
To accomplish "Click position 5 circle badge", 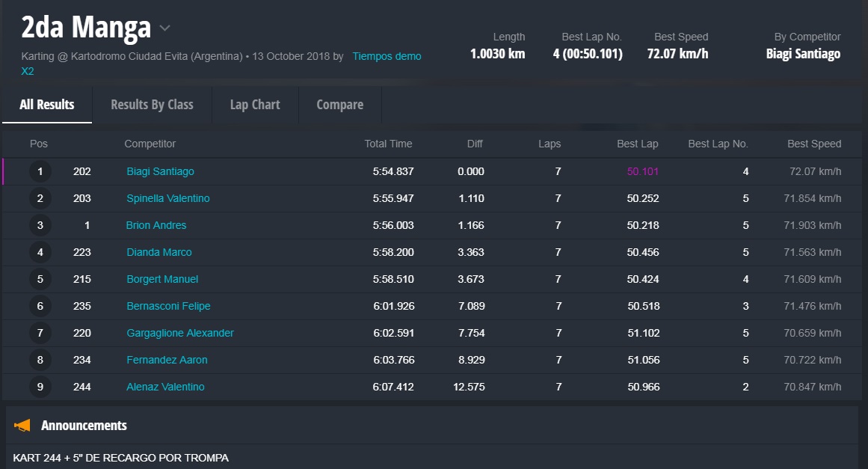I will (40, 279).
